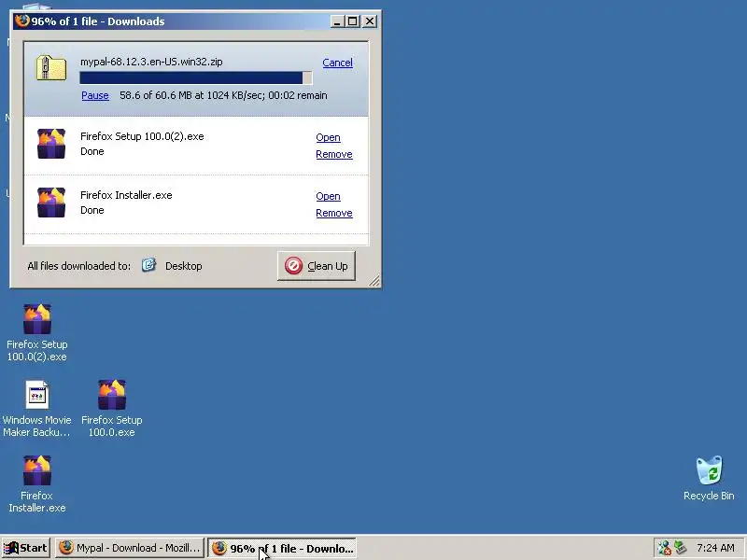Click the Firefox Installer.exe filename in list
This screenshot has width=747, height=560.
point(126,195)
